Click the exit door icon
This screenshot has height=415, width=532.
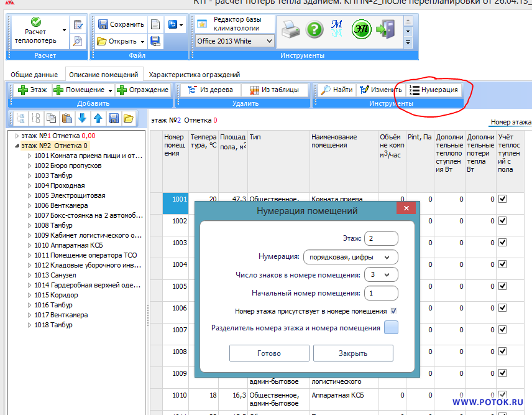coord(386,29)
